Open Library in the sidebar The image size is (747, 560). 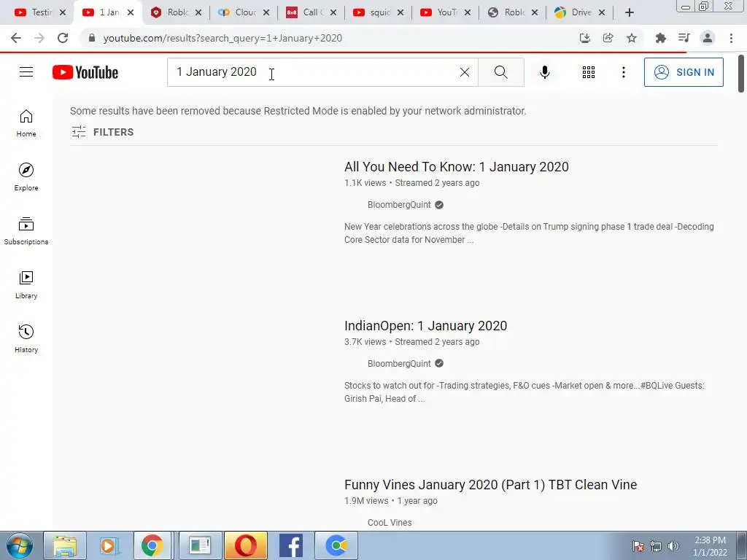click(26, 285)
